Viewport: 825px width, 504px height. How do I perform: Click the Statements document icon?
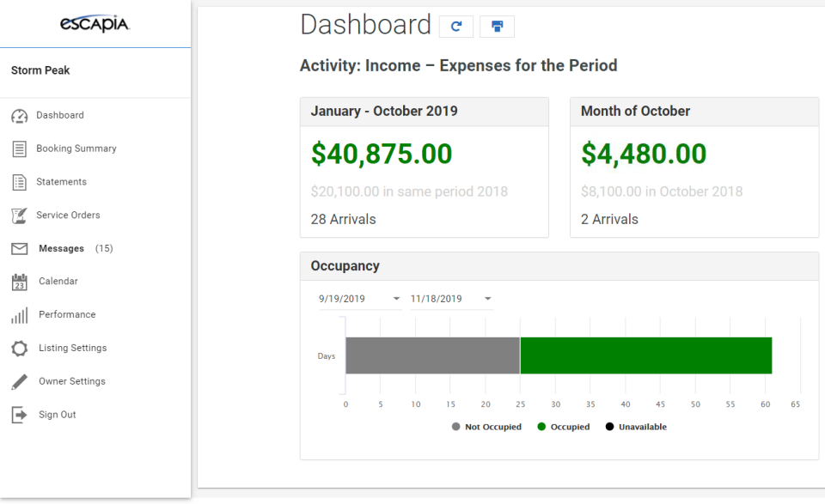pyautogui.click(x=19, y=182)
